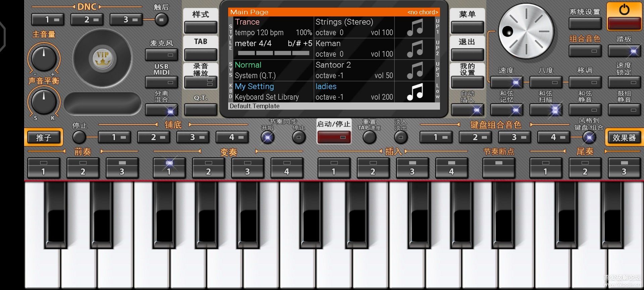The height and width of the screenshot is (290, 644).
Task: Select the Low ladies music note icon
Action: [x=415, y=92]
